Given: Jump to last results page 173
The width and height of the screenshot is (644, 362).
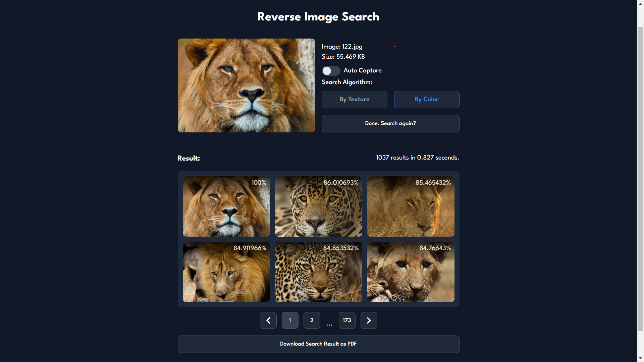Looking at the screenshot, I should click(x=347, y=320).
